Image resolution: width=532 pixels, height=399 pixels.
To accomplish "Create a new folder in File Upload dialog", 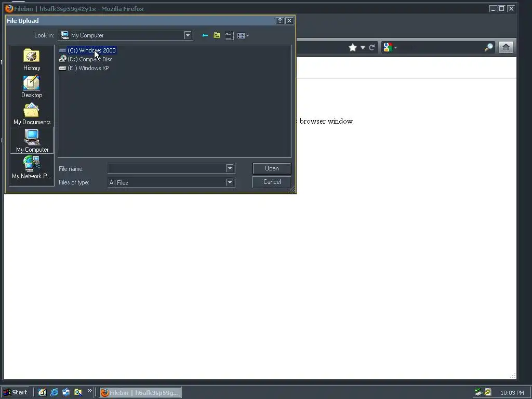I will 230,35.
